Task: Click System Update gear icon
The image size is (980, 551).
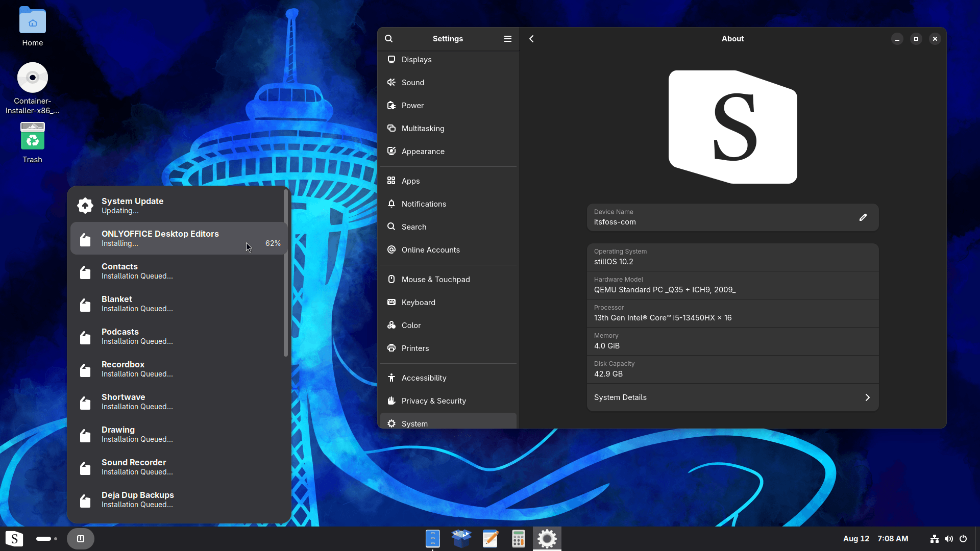Action: (85, 206)
